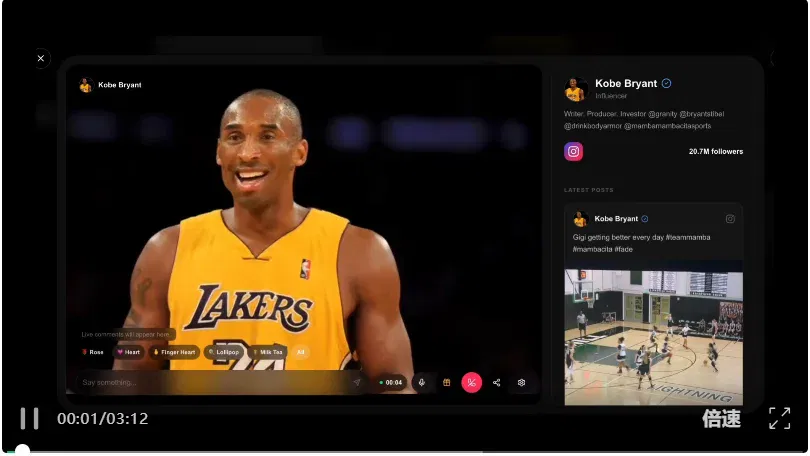This screenshot has height=456, width=810.
Task: Click the "Influencer" label under profile name
Action: click(x=611, y=96)
